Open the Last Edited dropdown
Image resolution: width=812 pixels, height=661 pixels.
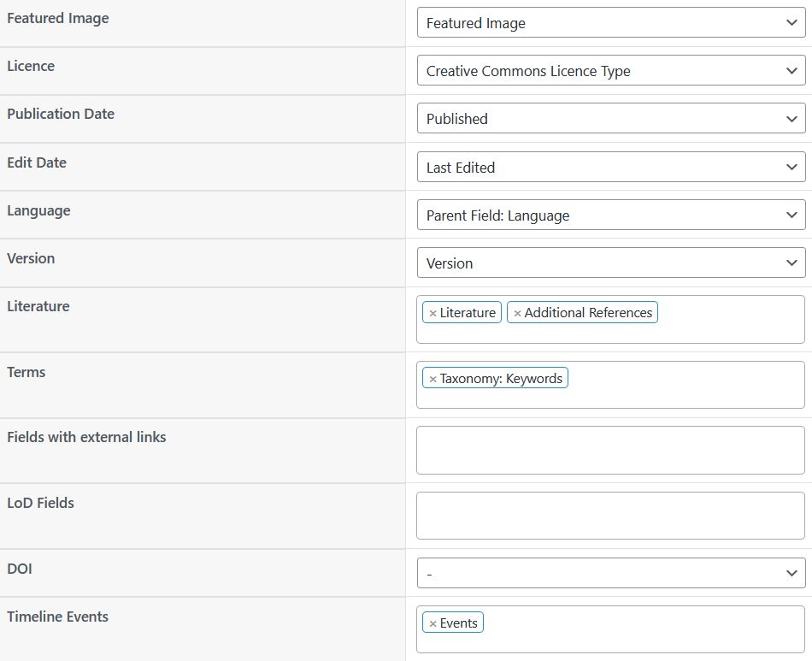[x=611, y=167]
